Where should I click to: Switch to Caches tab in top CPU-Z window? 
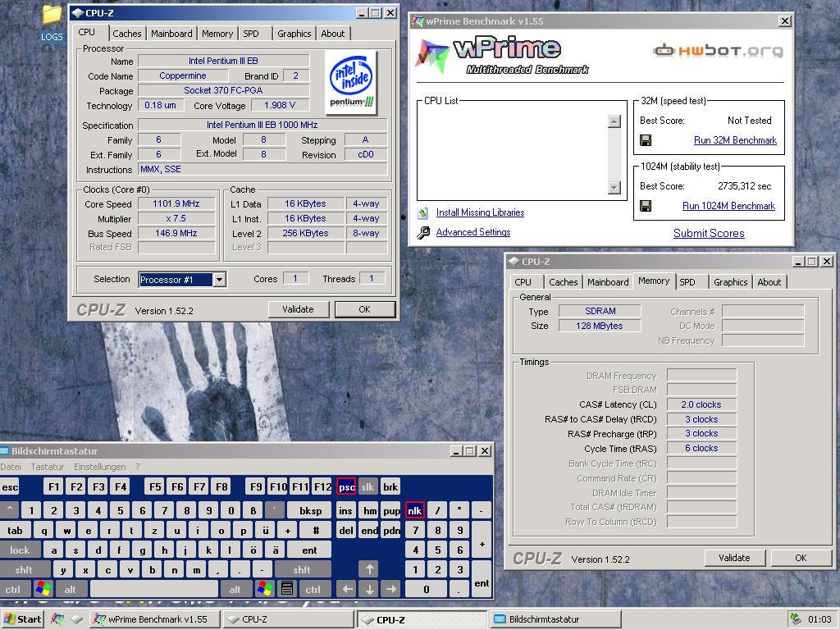point(127,33)
